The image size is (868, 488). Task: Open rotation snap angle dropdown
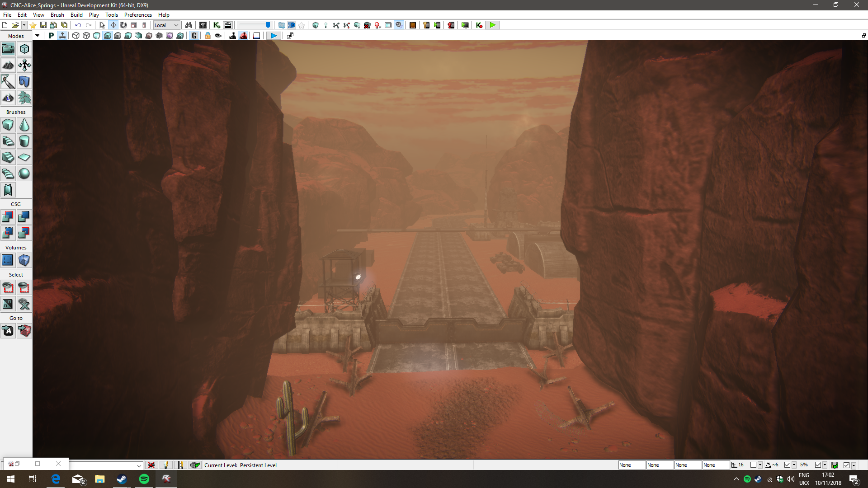(794, 465)
